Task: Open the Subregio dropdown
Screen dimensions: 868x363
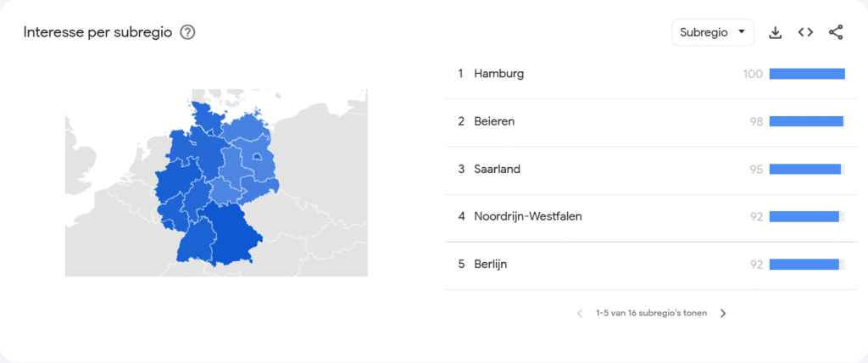Action: pyautogui.click(x=712, y=32)
